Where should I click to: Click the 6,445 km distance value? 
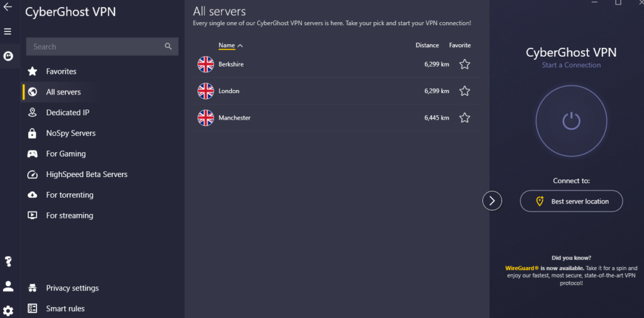tap(436, 118)
